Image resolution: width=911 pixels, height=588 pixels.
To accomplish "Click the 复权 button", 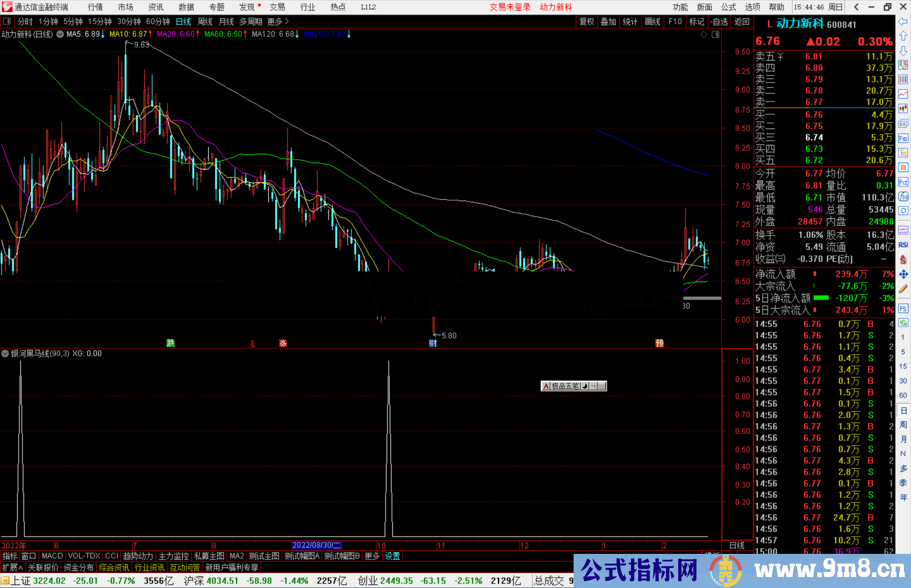I will [587, 21].
